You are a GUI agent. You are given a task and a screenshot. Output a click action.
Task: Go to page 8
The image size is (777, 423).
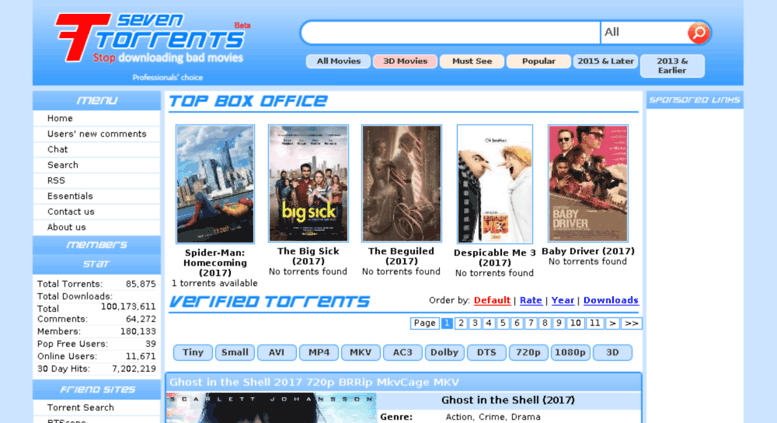click(x=545, y=323)
